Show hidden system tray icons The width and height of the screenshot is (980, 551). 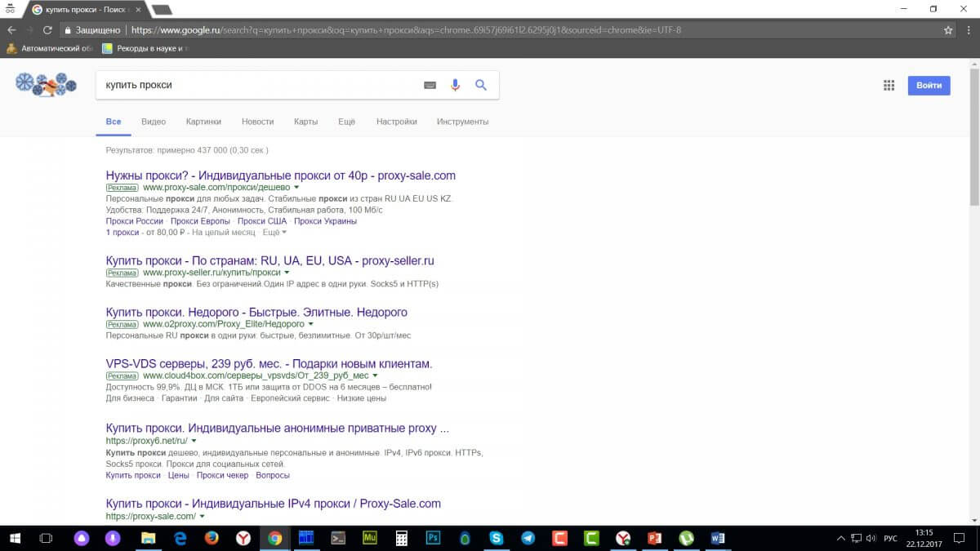tap(841, 539)
